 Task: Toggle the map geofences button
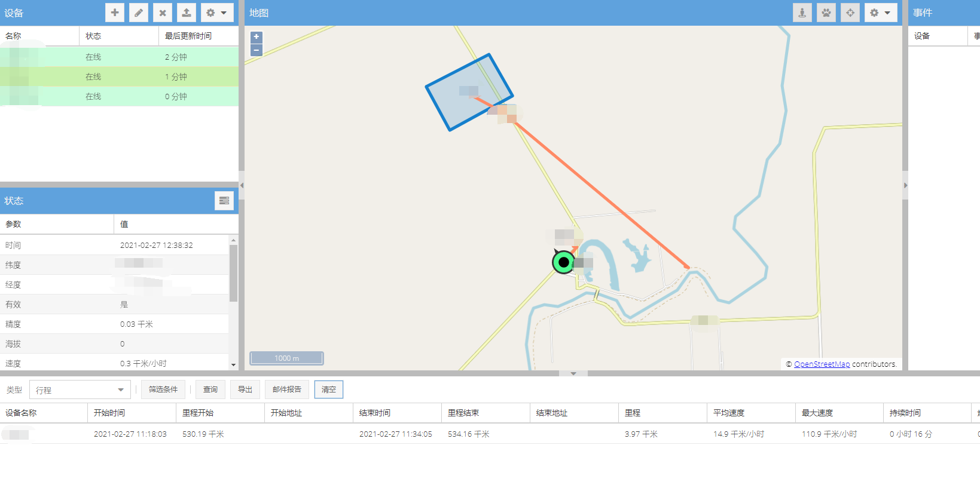pyautogui.click(x=802, y=13)
